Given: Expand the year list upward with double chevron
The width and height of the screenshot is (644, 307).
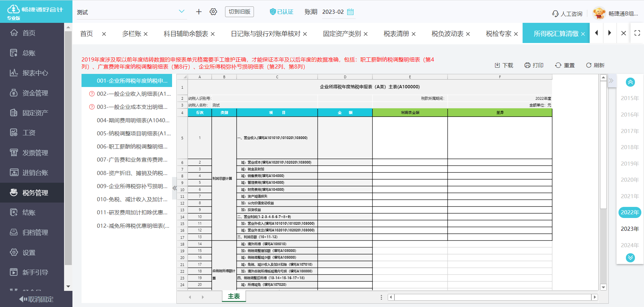Looking at the screenshot, I should (x=630, y=82).
